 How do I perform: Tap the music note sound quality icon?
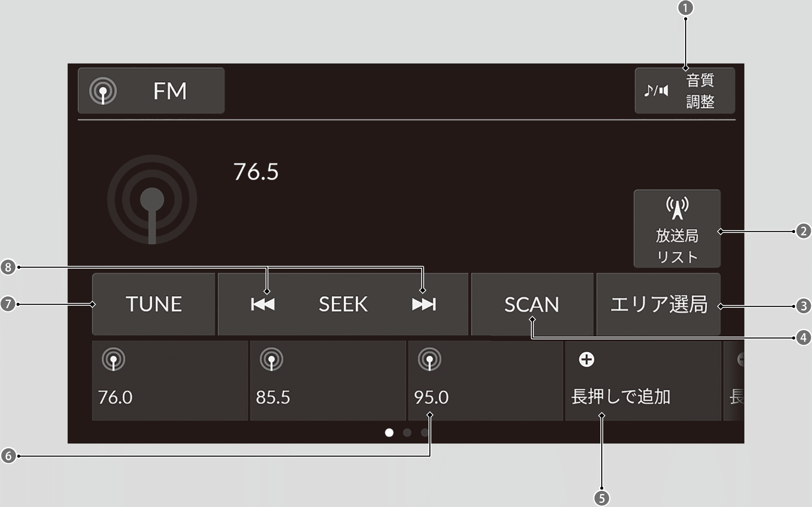pyautogui.click(x=656, y=91)
